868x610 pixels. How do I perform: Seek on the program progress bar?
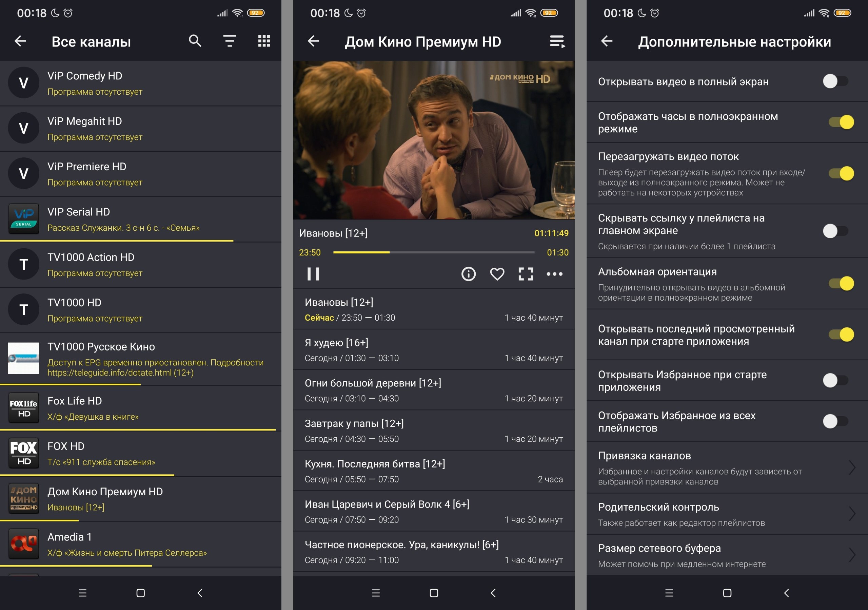pos(434,252)
